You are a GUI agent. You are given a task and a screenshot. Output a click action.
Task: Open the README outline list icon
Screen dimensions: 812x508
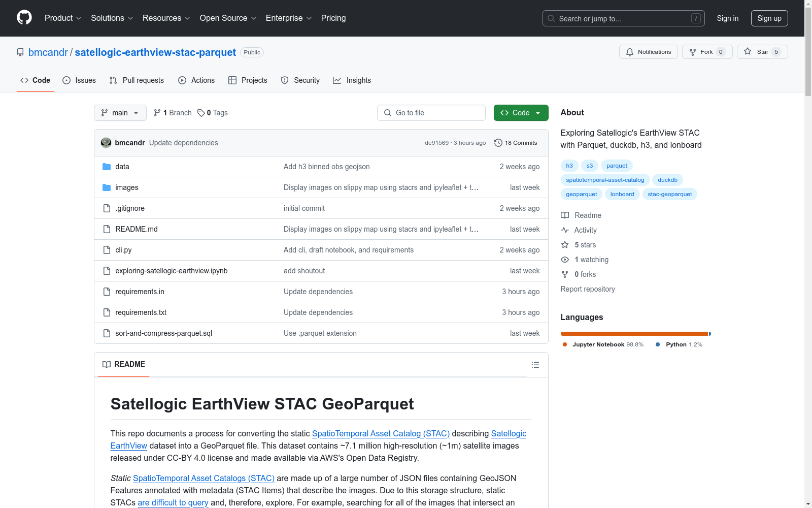point(535,365)
